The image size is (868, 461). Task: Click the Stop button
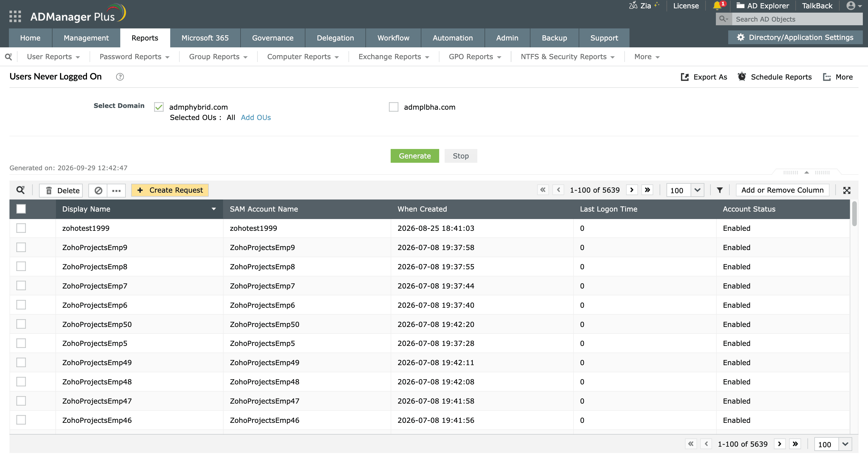461,156
